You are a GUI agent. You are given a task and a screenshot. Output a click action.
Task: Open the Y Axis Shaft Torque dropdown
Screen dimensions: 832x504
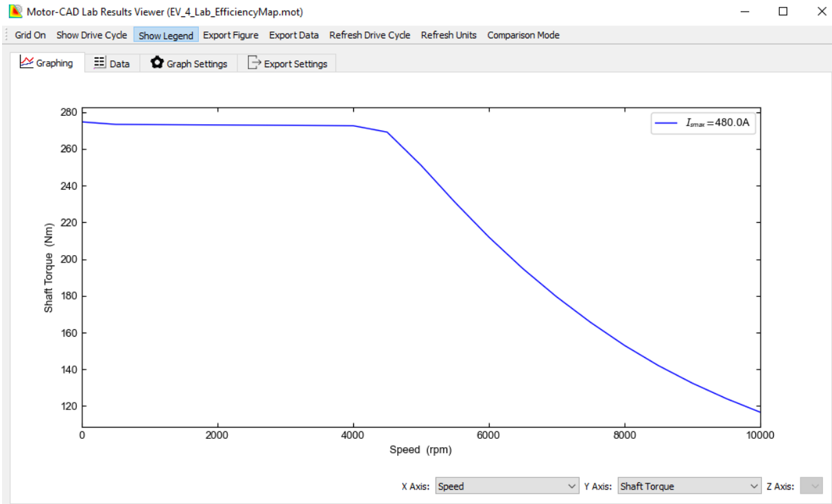689,486
